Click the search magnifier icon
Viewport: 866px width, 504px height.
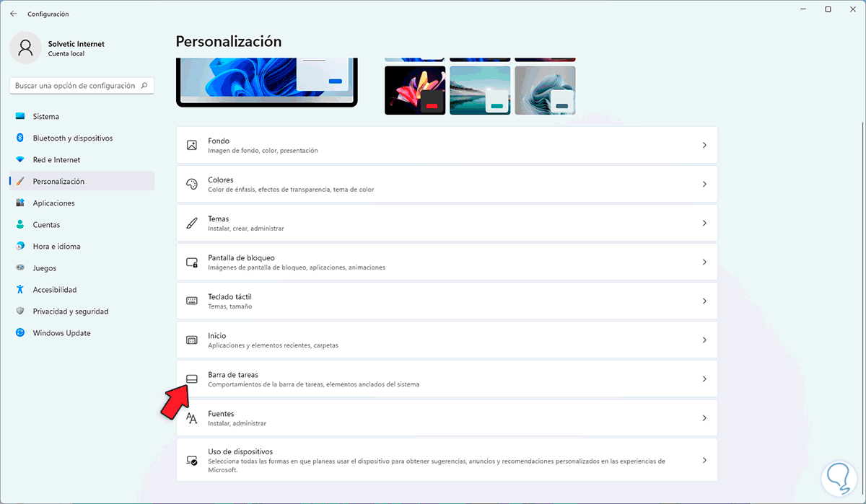click(x=144, y=86)
